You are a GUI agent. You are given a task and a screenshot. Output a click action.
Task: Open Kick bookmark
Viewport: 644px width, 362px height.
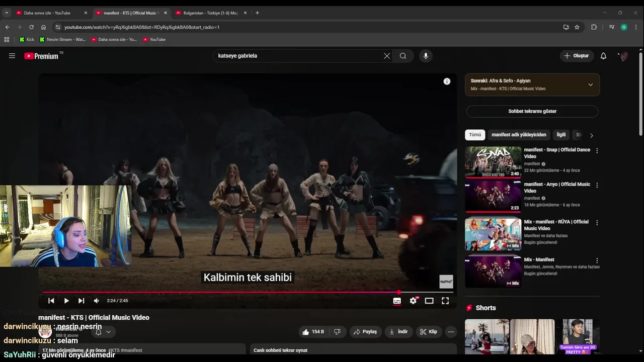click(27, 39)
